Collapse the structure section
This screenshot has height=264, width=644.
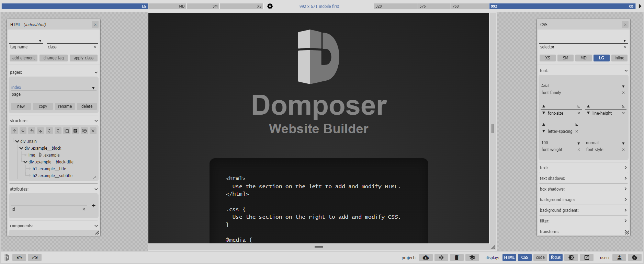96,121
